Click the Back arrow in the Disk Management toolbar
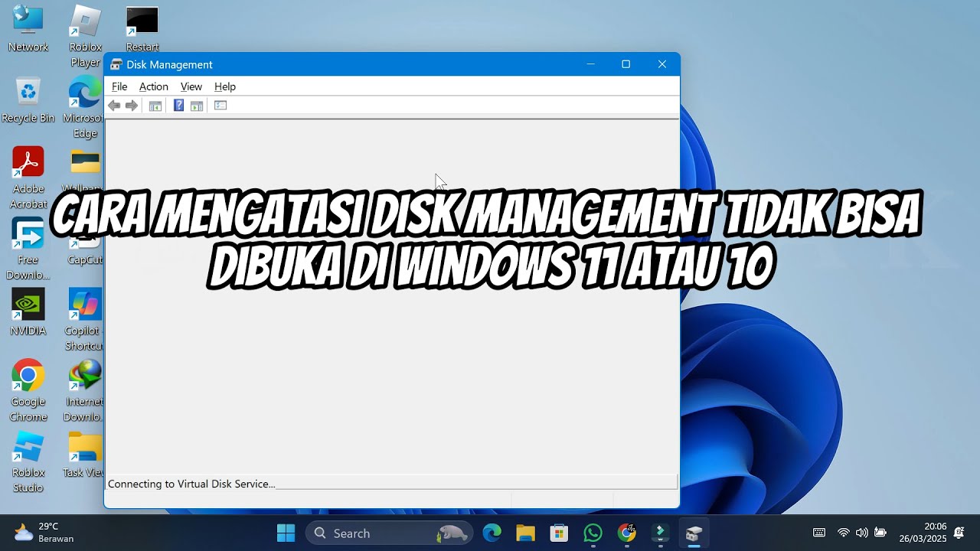The width and height of the screenshot is (980, 551). tap(114, 106)
